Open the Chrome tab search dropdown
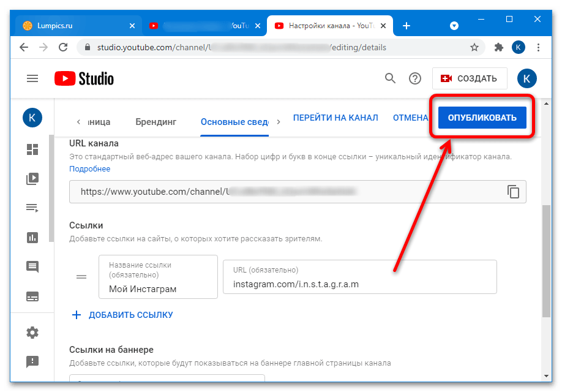This screenshot has height=392, width=562. click(x=454, y=26)
